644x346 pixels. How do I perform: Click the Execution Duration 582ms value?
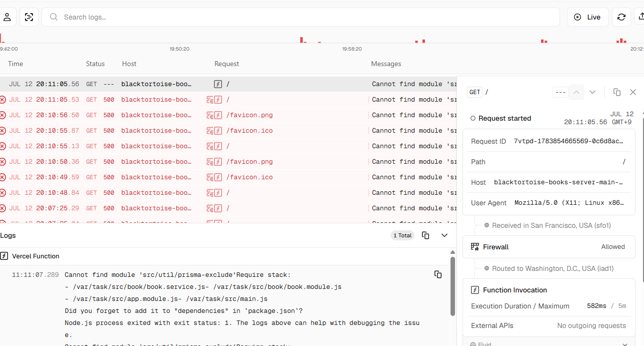pyautogui.click(x=596, y=306)
